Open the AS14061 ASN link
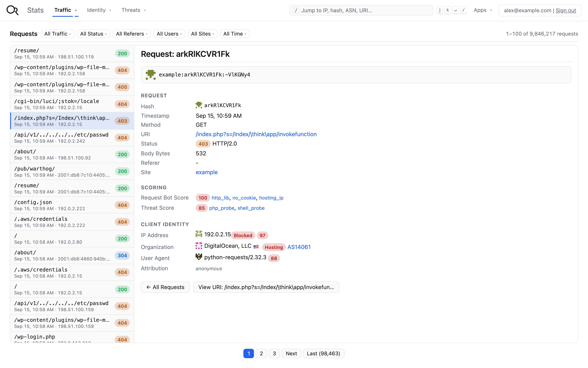Image resolution: width=588 pixels, height=368 pixels. pos(299,247)
